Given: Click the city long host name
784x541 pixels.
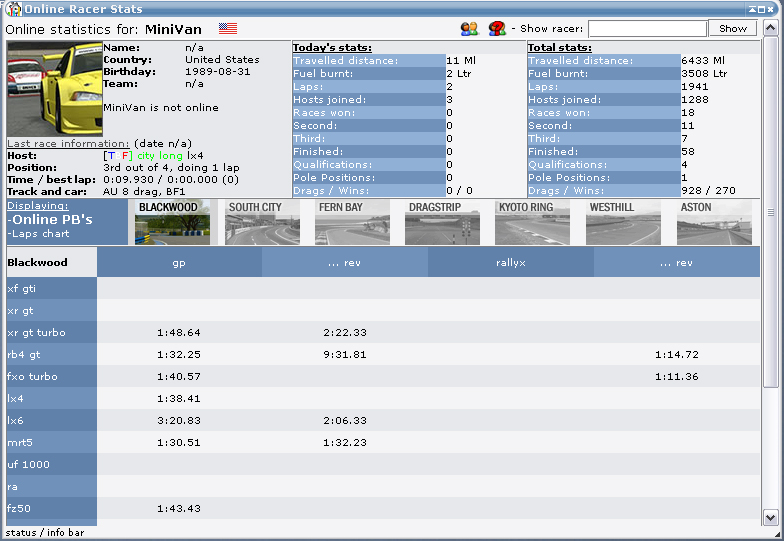Looking at the screenshot, I should (x=160, y=156).
